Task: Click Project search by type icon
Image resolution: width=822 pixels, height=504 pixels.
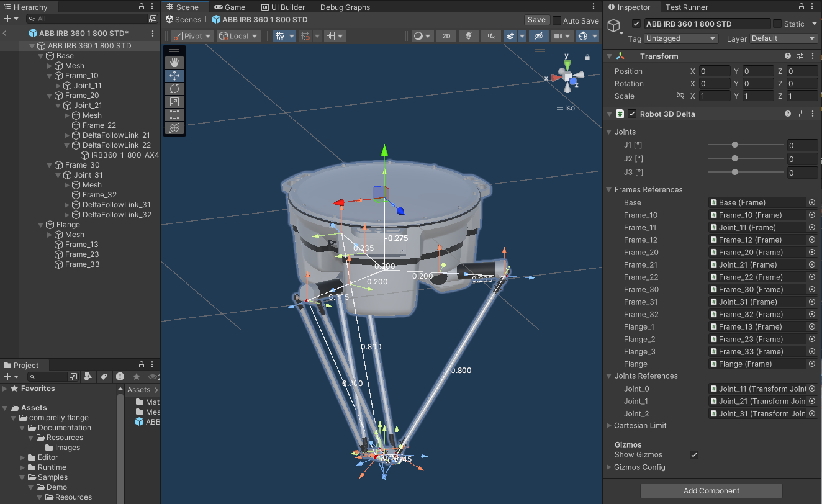Action: click(89, 376)
